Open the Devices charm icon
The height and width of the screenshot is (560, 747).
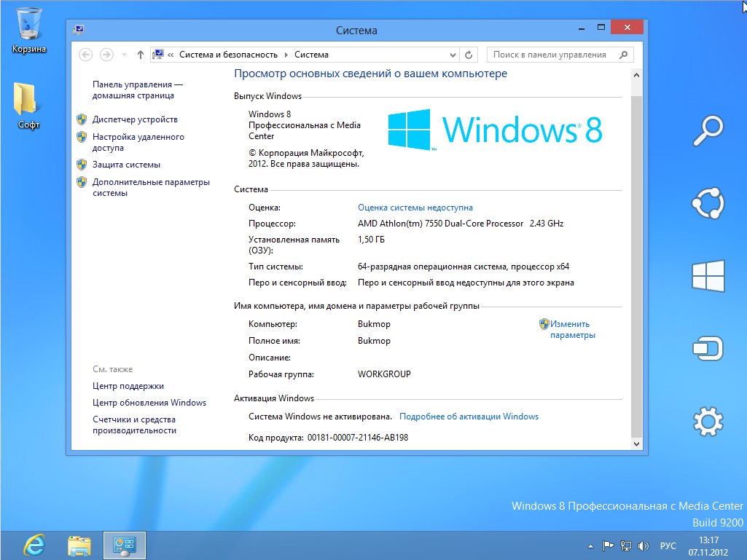point(708,349)
